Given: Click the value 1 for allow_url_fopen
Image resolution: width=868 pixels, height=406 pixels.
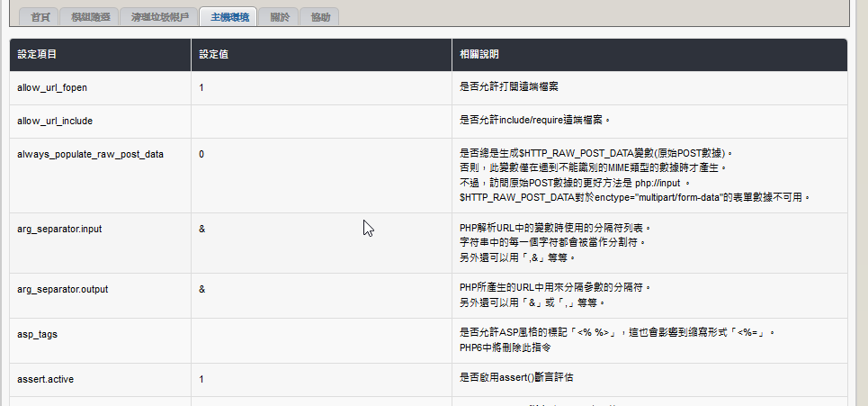Looking at the screenshot, I should pos(201,87).
